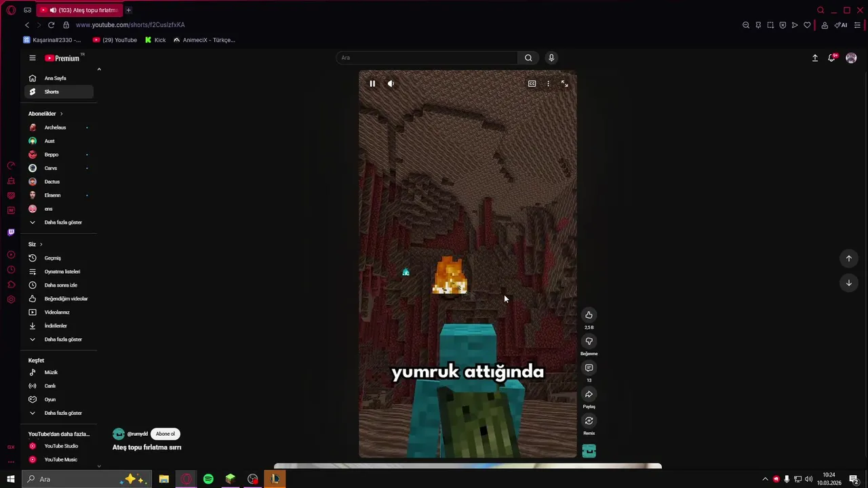Reload the current page

click(51, 25)
